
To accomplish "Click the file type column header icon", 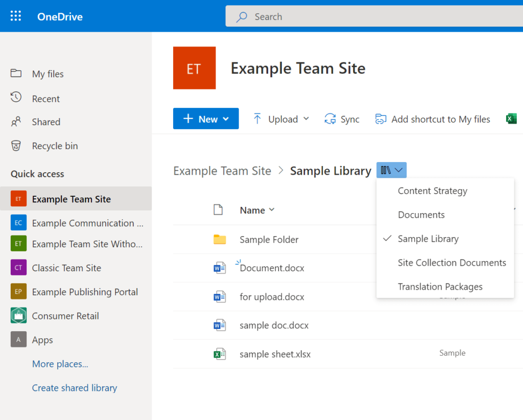I will (218, 210).
